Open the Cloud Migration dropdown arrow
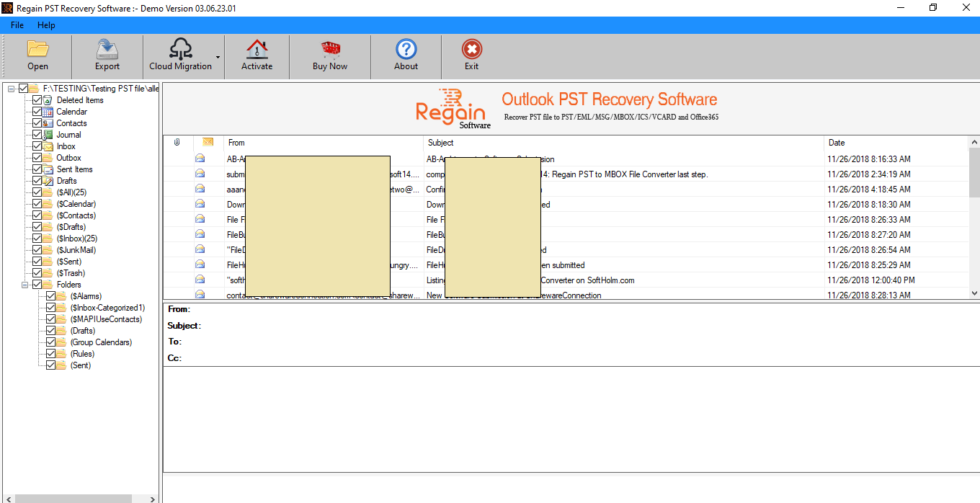 click(x=218, y=55)
